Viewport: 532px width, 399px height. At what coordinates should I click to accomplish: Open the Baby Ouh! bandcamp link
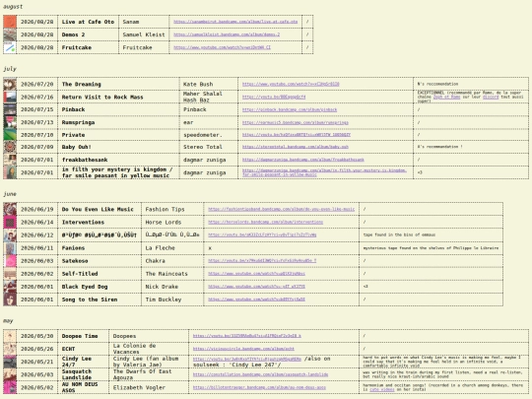[x=296, y=147]
